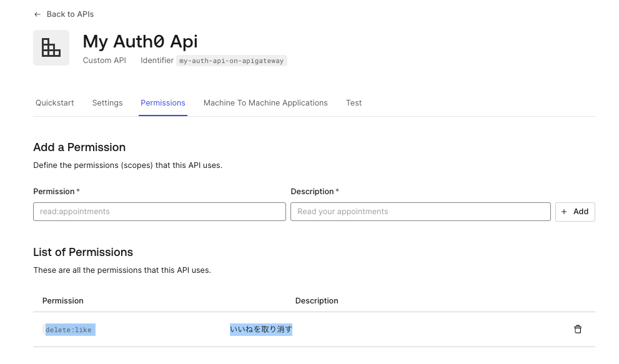
Task: Select the Permissions tab
Action: pyautogui.click(x=163, y=102)
